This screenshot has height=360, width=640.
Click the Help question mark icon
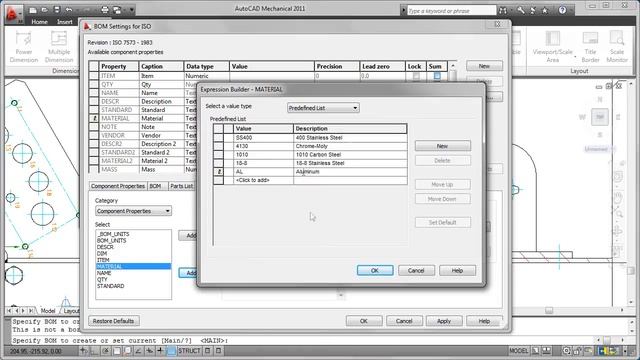pyautogui.click(x=562, y=10)
